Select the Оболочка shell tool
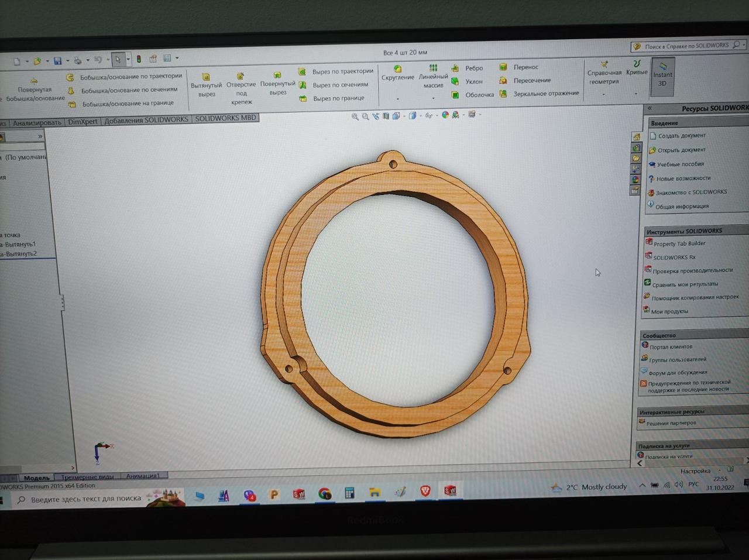The width and height of the screenshot is (749, 560). [473, 95]
